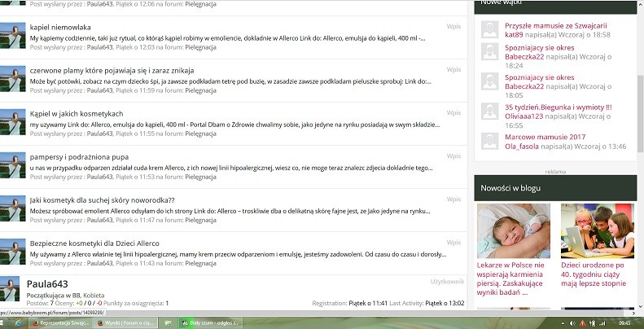Click the sleeping baby blog thumbnail

513,230
